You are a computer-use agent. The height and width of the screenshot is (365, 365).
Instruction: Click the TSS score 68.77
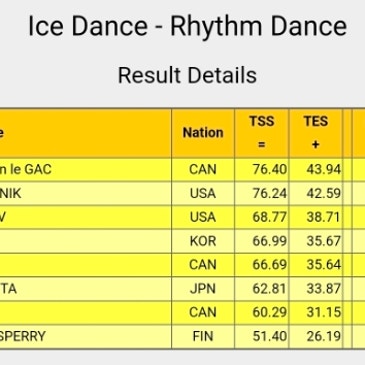[x=269, y=217]
